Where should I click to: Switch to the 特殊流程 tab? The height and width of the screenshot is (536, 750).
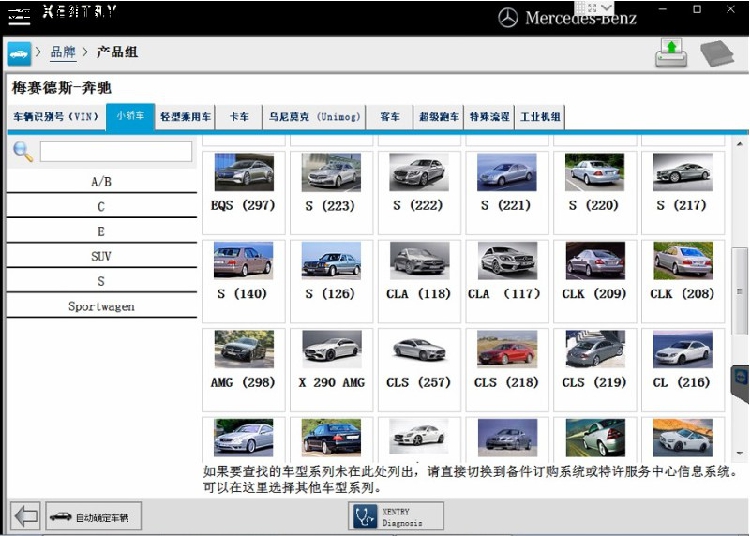(x=489, y=117)
